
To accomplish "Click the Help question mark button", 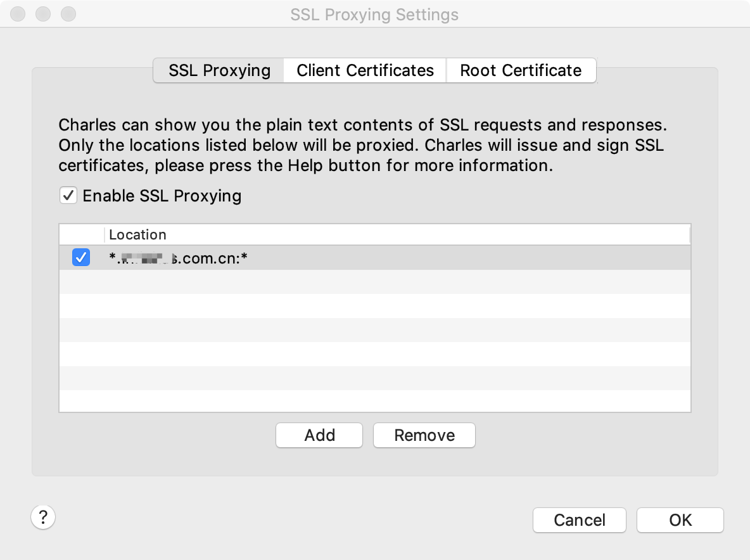I will [43, 517].
